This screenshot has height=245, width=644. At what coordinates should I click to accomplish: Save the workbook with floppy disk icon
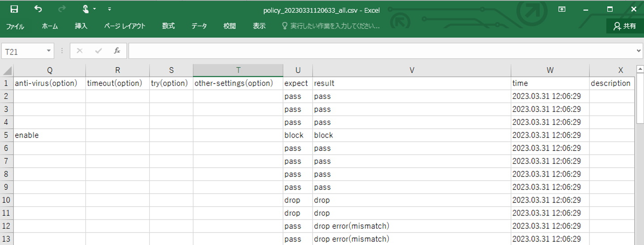14,9
